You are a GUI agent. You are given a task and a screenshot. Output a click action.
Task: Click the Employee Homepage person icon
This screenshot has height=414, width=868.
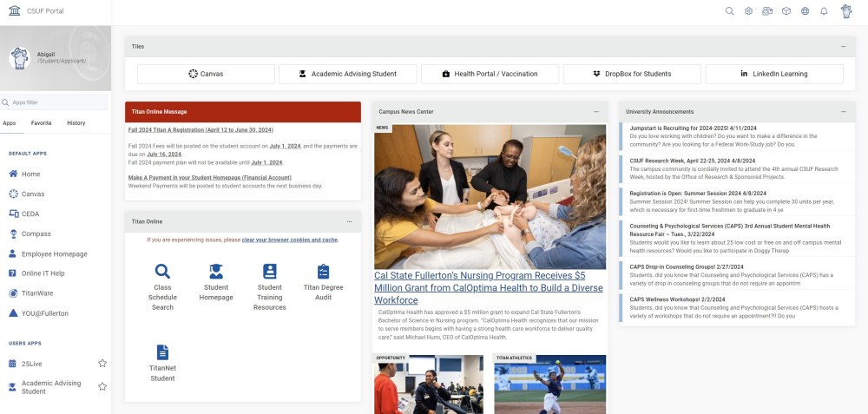[13, 253]
